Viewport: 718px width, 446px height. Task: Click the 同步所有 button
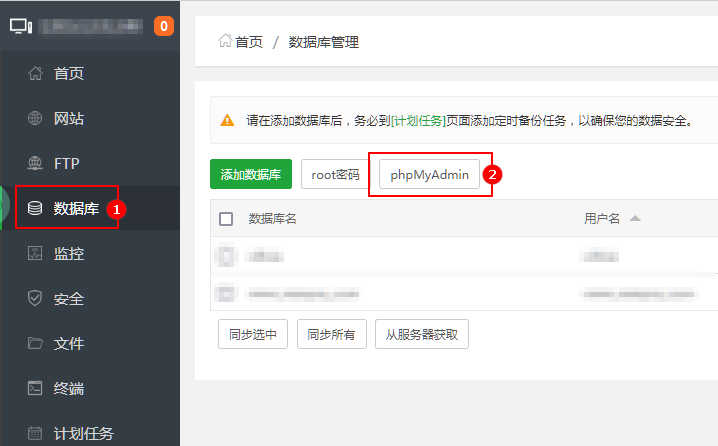(x=332, y=334)
